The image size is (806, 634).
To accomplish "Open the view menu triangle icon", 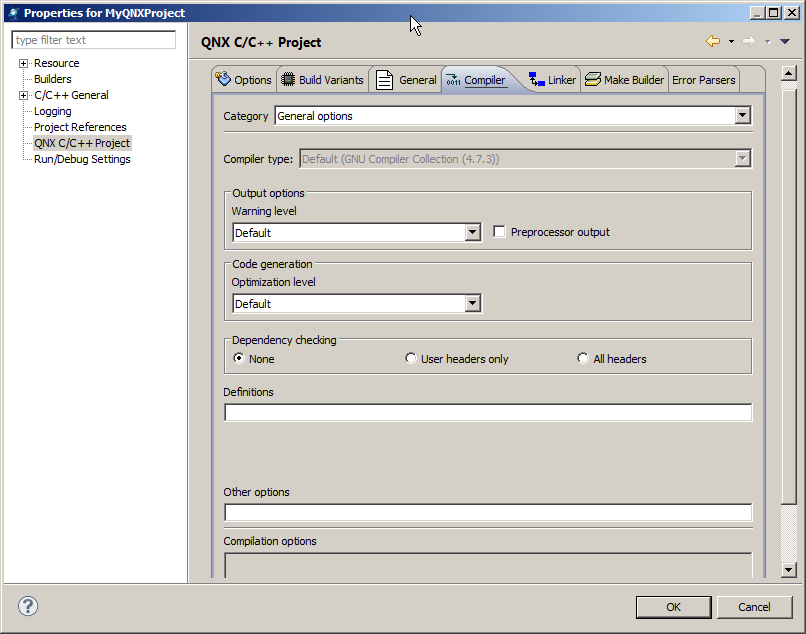I will pos(785,41).
